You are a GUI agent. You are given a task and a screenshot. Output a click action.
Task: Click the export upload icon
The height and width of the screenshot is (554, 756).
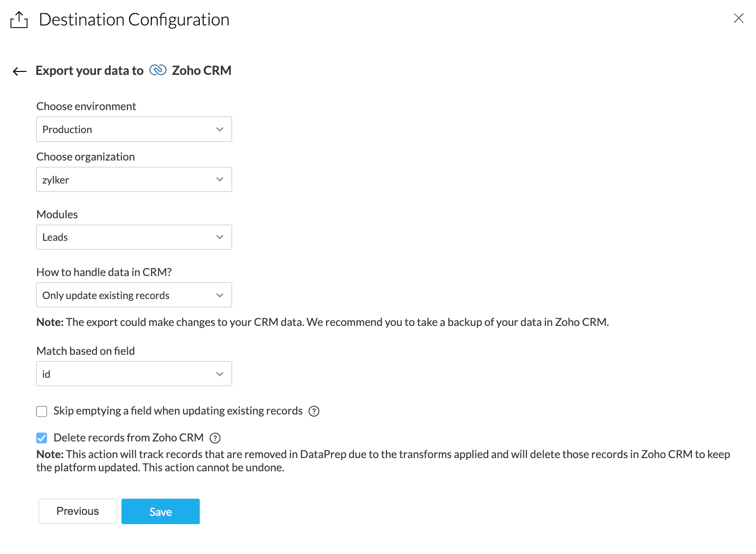pos(19,20)
